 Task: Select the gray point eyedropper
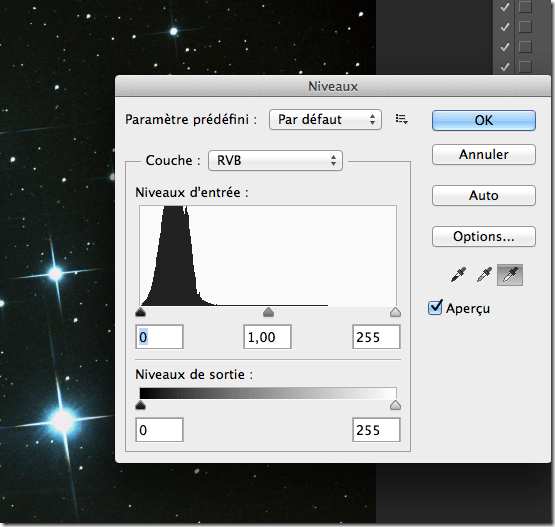pyautogui.click(x=485, y=275)
